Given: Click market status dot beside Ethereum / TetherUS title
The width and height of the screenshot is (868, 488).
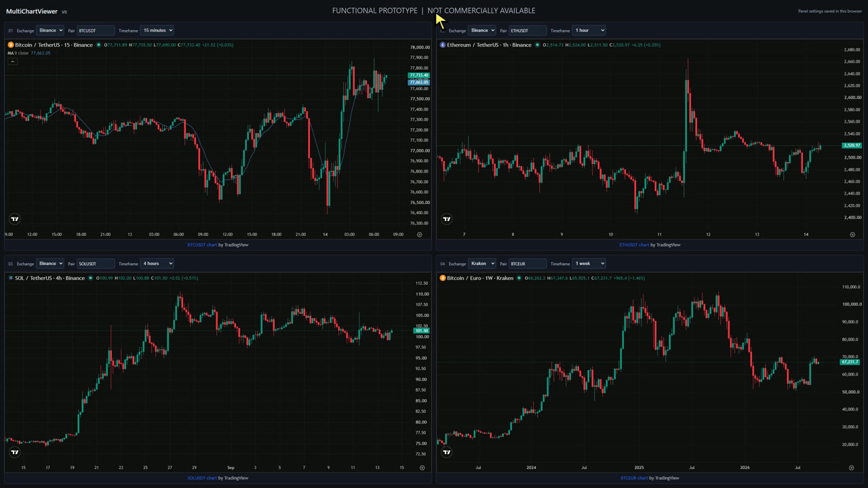Looking at the screenshot, I should [x=538, y=45].
